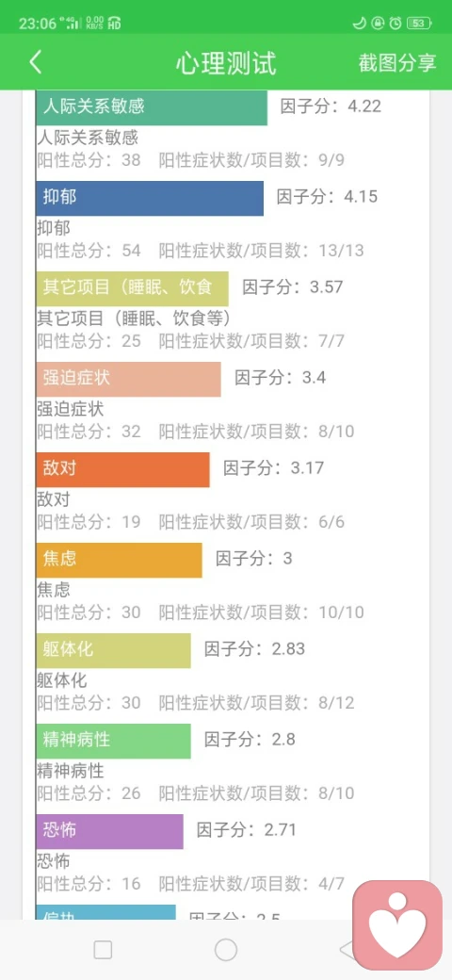Screen dimensions: 452x980
Task: Select the 强迫症状 salmon bar
Action: coord(129,379)
